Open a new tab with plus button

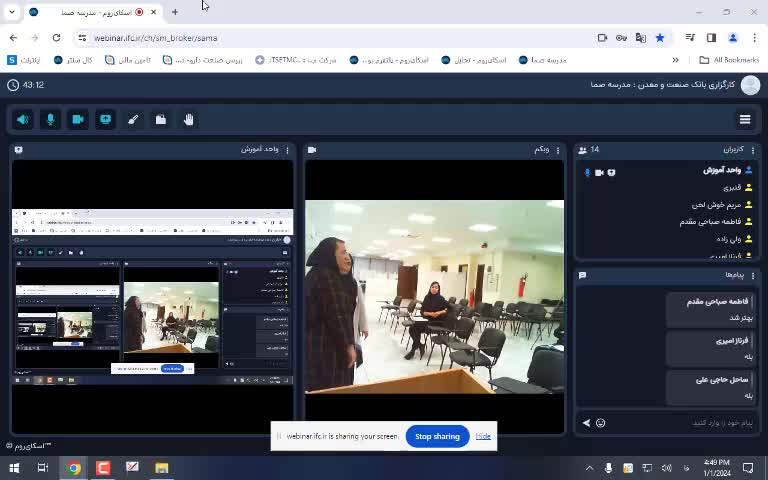click(175, 12)
